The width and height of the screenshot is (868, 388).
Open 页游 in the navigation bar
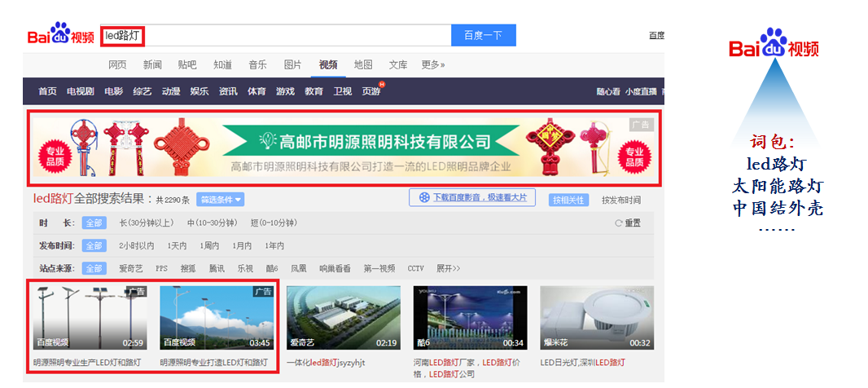click(x=371, y=91)
